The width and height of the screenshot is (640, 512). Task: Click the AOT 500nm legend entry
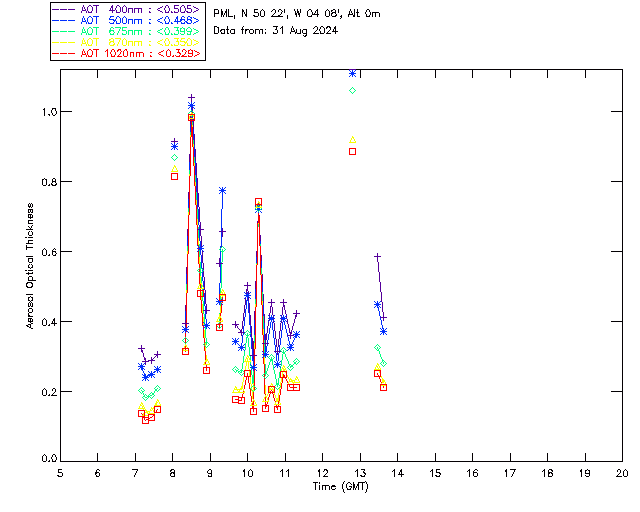point(126,20)
